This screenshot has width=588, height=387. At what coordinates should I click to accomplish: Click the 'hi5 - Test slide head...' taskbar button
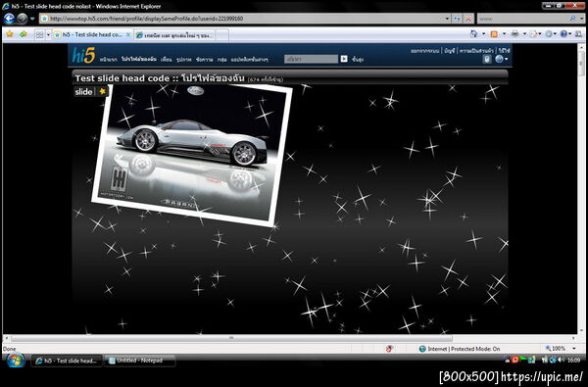[x=67, y=361]
